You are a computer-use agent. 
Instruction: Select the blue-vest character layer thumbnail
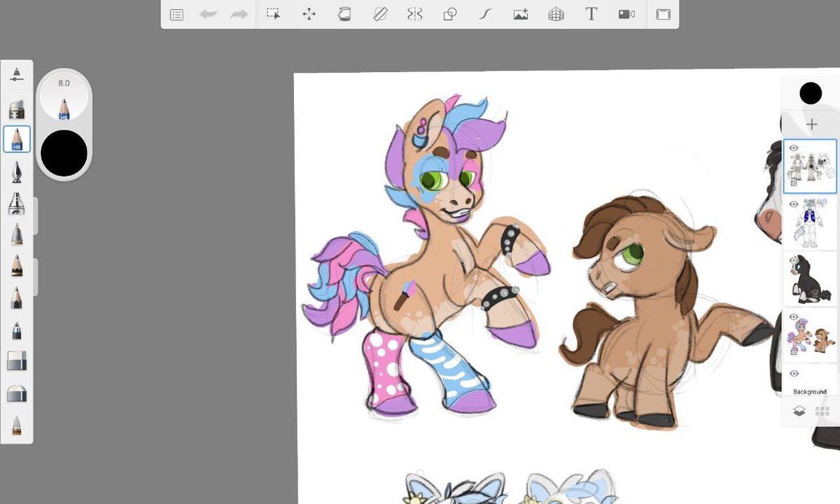tap(811, 223)
